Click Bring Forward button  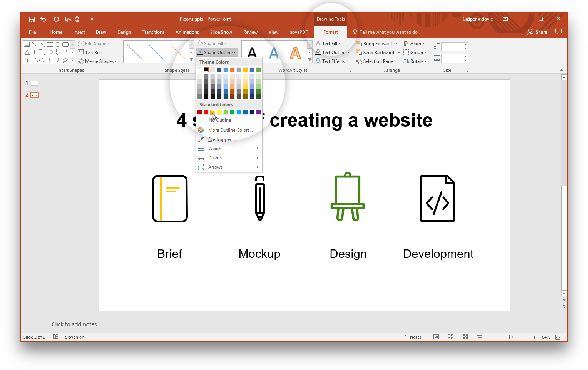[374, 43]
